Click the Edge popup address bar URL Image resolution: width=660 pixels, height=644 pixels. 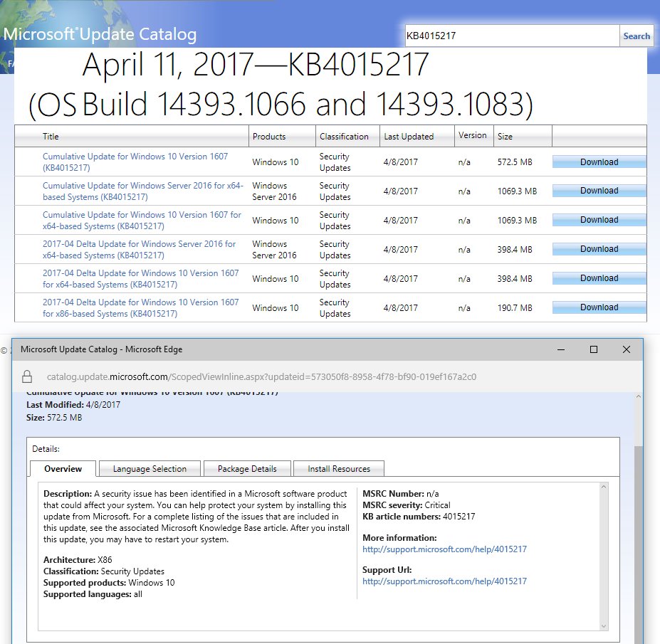[261, 376]
